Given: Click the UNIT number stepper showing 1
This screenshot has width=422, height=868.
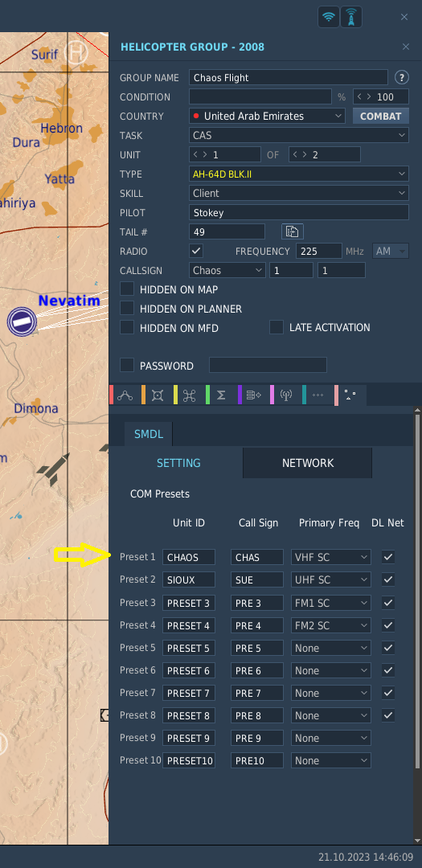Looking at the screenshot, I should [225, 154].
